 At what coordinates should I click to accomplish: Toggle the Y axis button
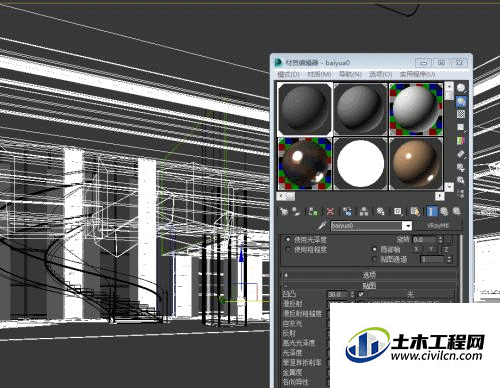coord(431,249)
